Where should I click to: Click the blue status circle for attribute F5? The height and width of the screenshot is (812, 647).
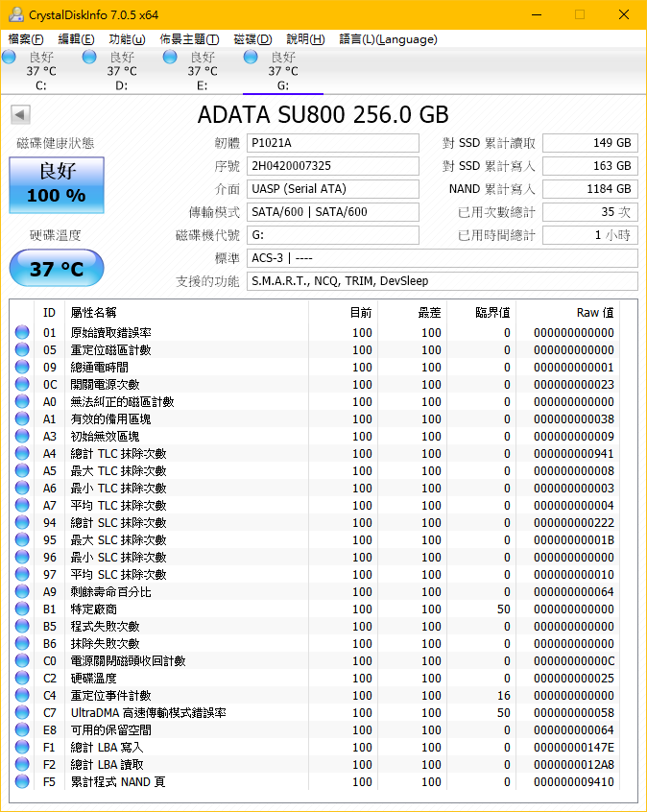22,781
